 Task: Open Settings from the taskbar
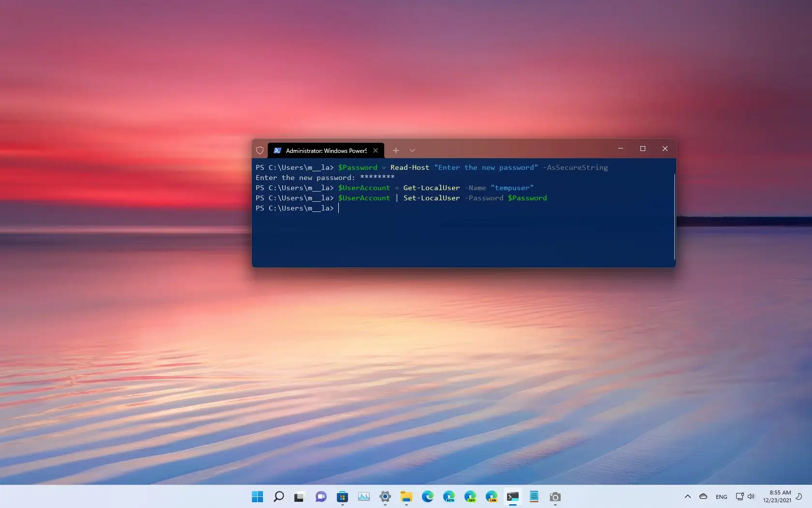(x=385, y=497)
